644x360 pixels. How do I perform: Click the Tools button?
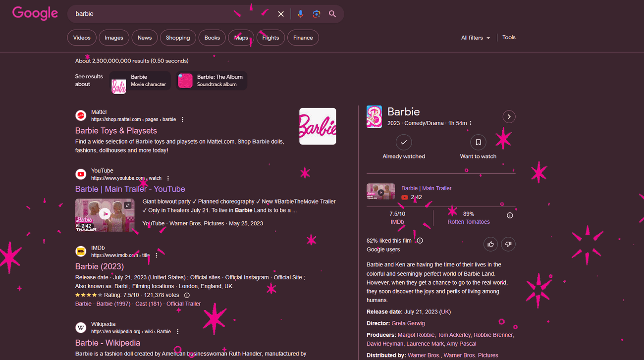pyautogui.click(x=509, y=38)
